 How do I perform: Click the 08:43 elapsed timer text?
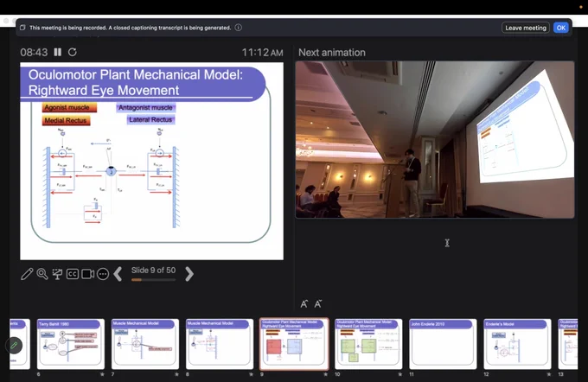pyautogui.click(x=34, y=52)
